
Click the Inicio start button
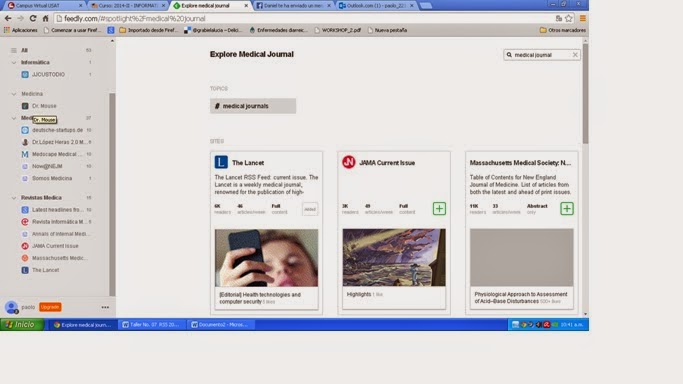coord(22,324)
